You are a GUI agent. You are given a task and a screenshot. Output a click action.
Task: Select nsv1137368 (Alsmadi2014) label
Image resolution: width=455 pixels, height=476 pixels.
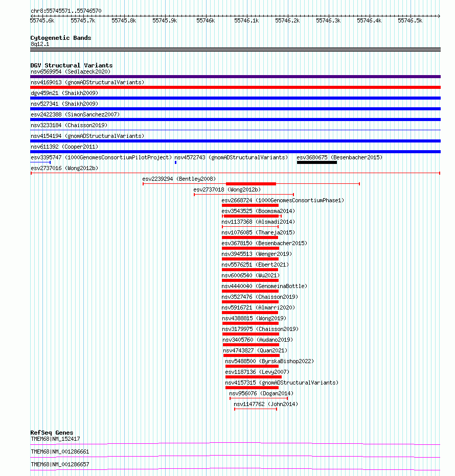[258, 222]
